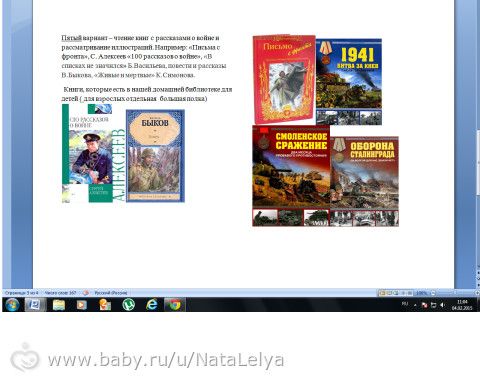Open the Windows Start menu orb
Screen dimensions: 480x384
tap(12, 305)
